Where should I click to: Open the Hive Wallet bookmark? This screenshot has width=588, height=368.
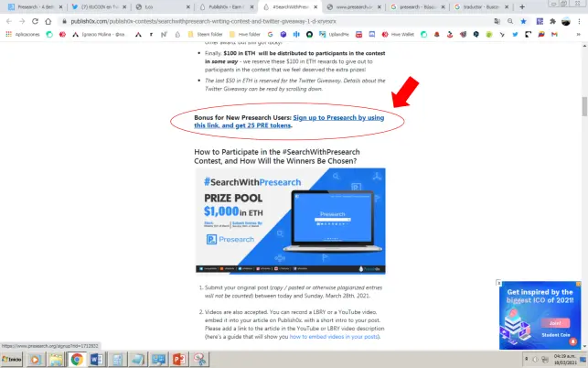tap(398, 34)
